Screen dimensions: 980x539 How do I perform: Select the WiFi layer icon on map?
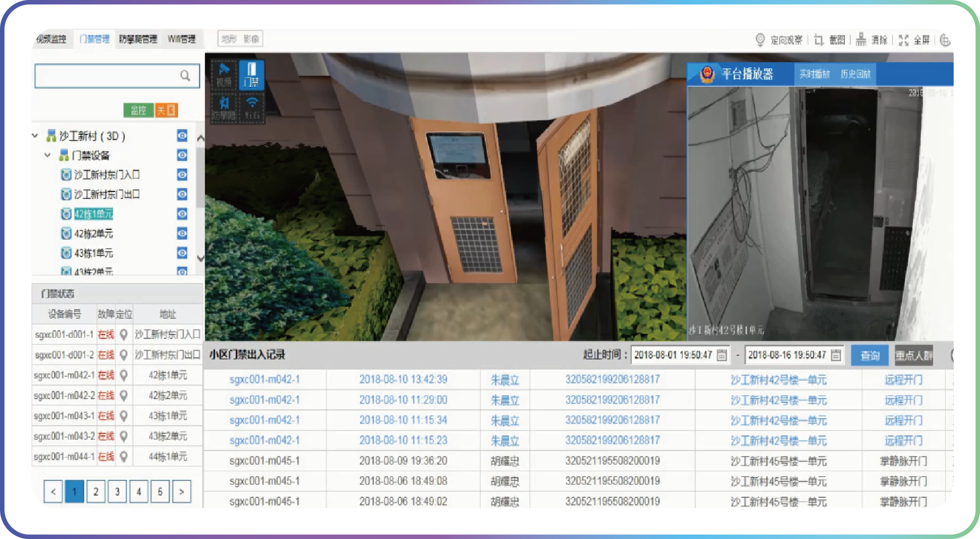[252, 108]
